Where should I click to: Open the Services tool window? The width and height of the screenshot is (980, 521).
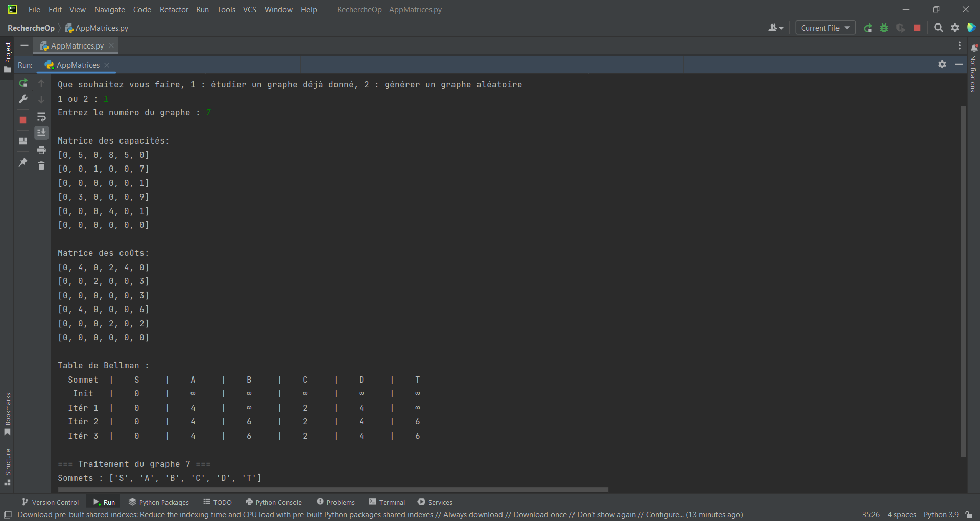[x=435, y=502]
